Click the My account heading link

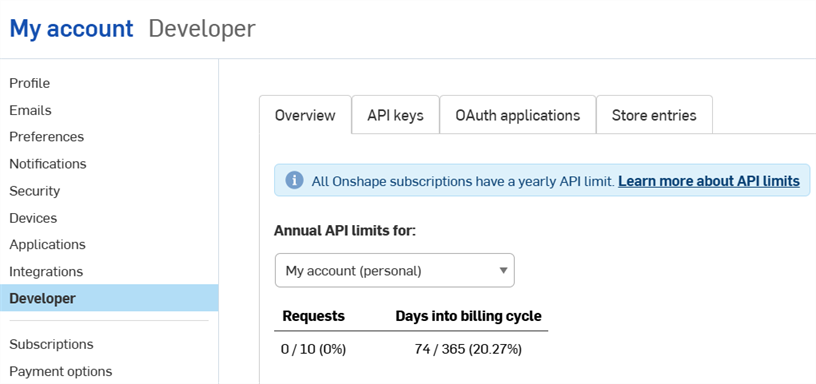(71, 29)
